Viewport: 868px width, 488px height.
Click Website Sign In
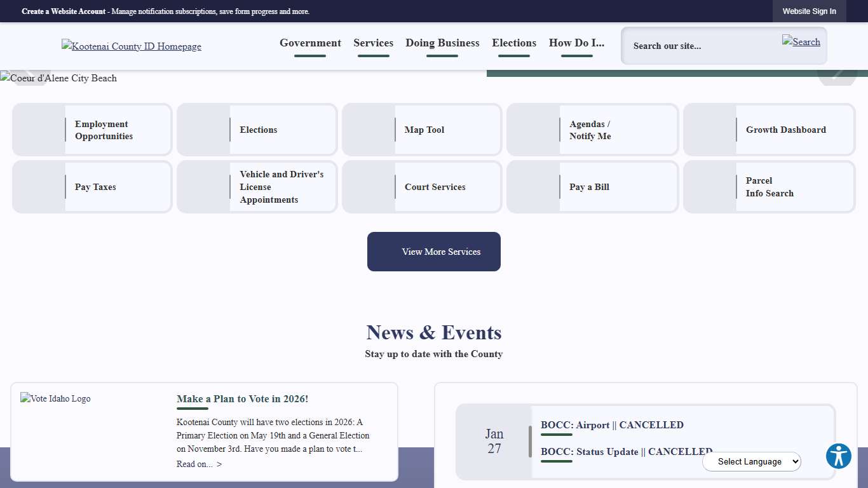point(810,11)
